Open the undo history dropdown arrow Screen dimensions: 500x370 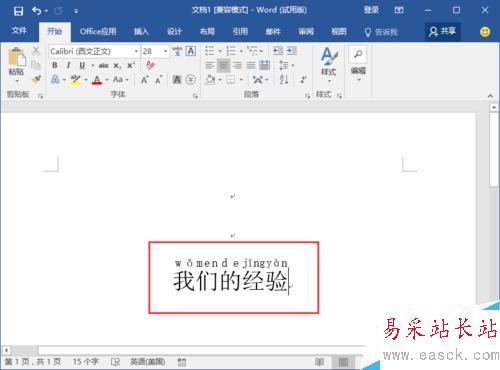click(x=46, y=11)
